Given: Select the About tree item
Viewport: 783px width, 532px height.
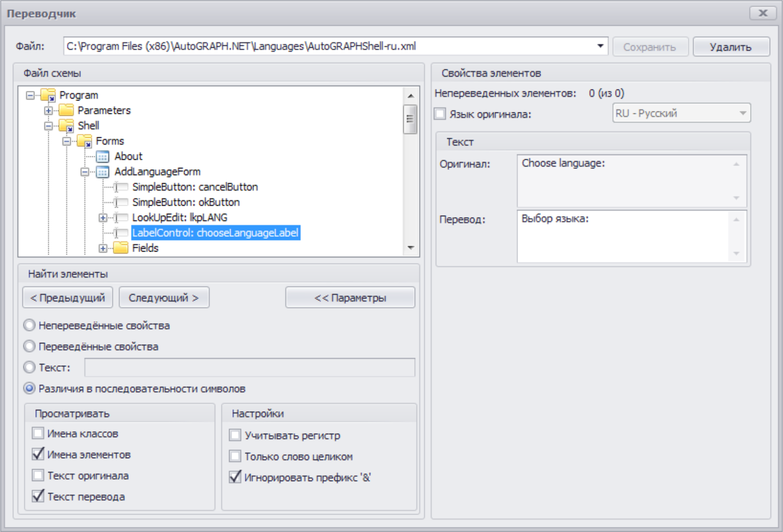Looking at the screenshot, I should (x=129, y=157).
